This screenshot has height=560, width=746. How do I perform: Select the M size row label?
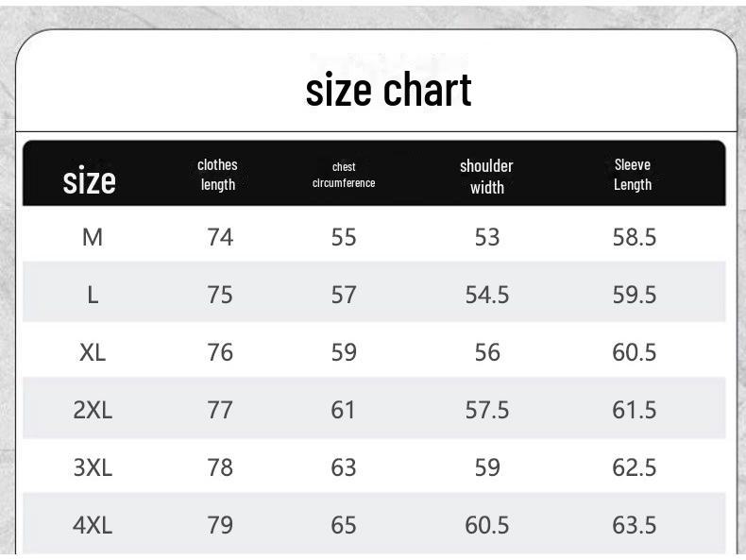point(93,237)
